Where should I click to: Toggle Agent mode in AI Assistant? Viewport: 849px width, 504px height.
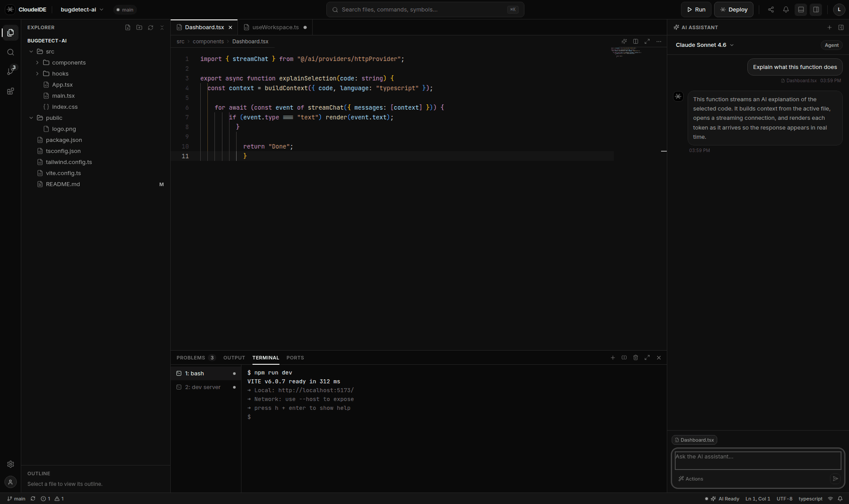click(x=831, y=45)
